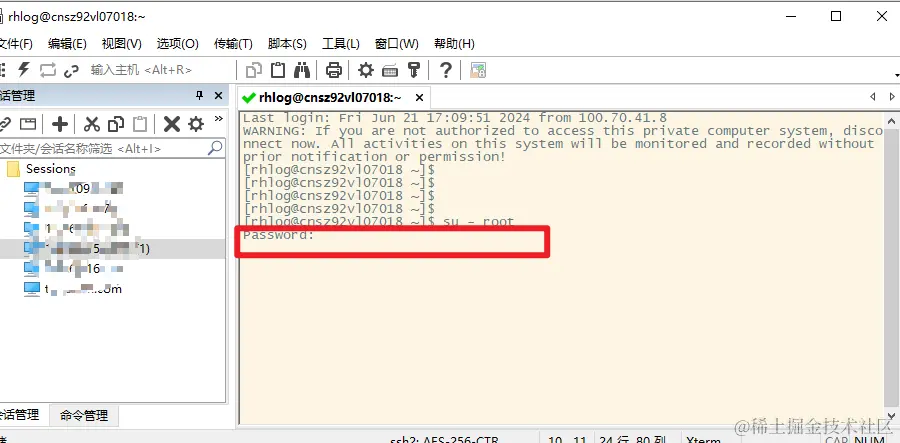900x443 pixels.
Task: Click the terminal scrollbar down arrow
Action: [x=891, y=415]
